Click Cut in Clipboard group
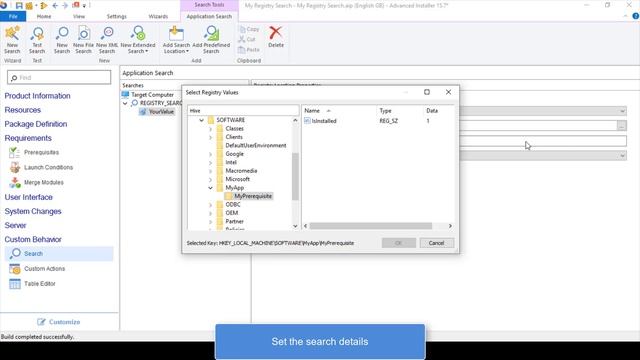The height and width of the screenshot is (360, 640). (247, 39)
